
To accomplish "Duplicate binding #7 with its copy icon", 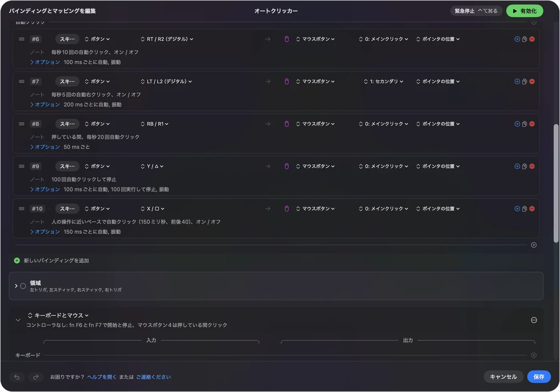I will 524,82.
